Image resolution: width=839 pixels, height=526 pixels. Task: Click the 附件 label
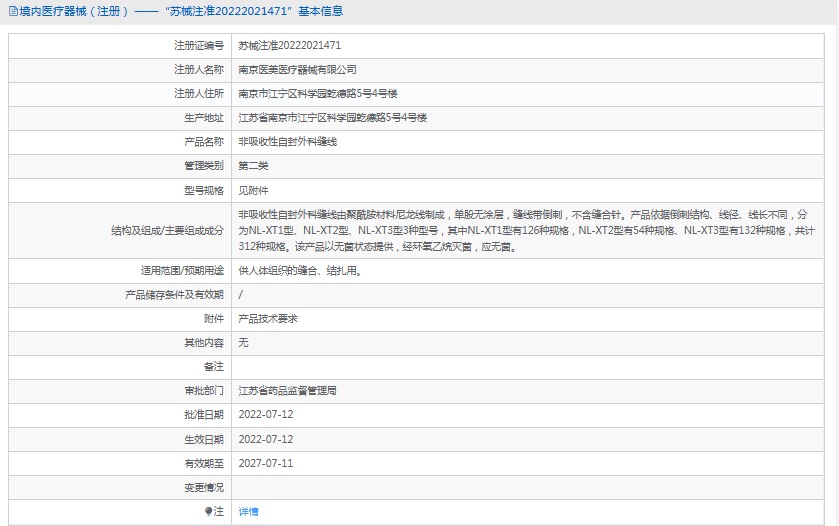214,319
